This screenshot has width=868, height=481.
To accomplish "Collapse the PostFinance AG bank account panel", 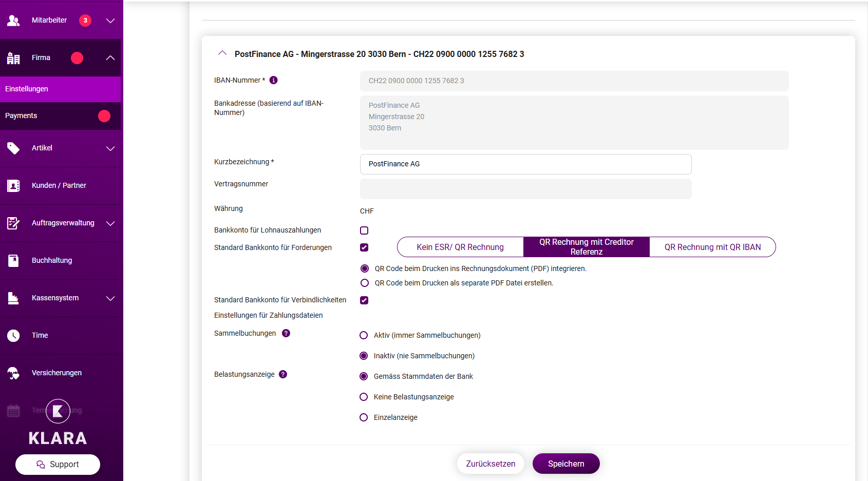I will 222,53.
